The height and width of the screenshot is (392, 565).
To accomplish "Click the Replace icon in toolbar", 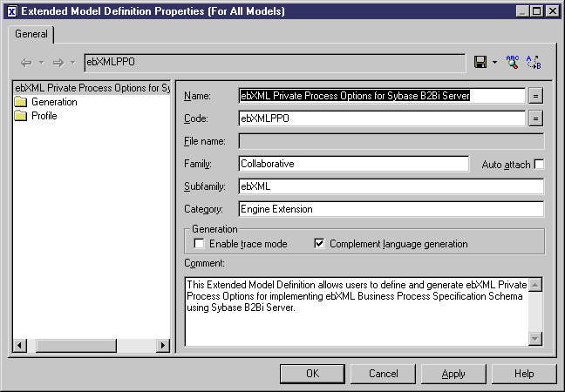I will [x=534, y=62].
